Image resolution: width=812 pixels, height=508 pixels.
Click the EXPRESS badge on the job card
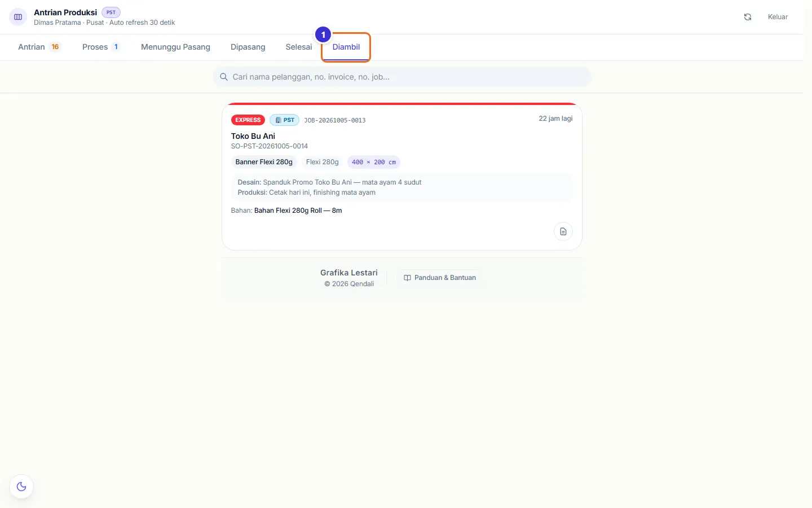(x=248, y=120)
